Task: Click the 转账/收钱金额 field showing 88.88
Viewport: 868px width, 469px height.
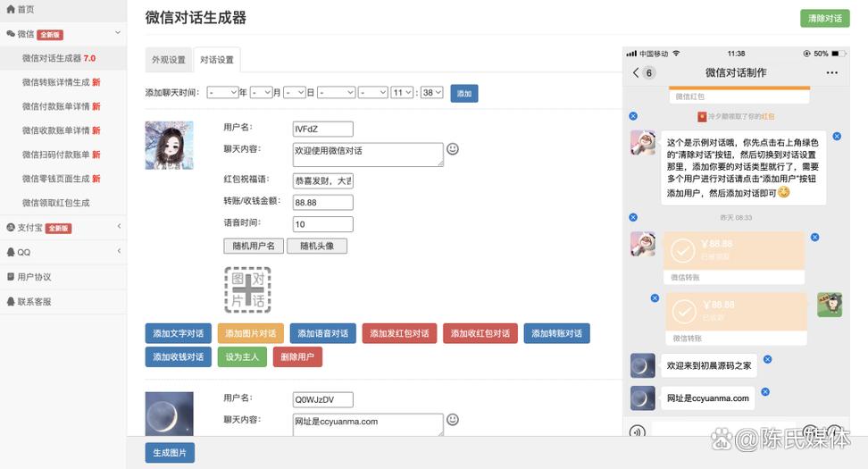Action: point(322,202)
